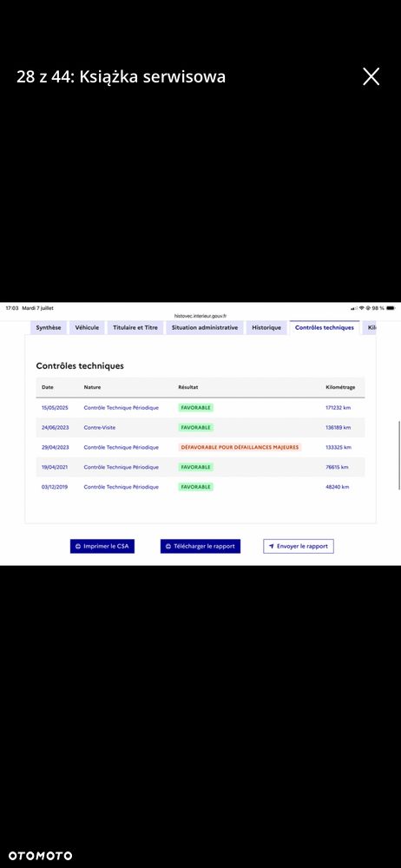The image size is (401, 868).
Task: Select the Contrôles techniques tab
Action: click(325, 328)
